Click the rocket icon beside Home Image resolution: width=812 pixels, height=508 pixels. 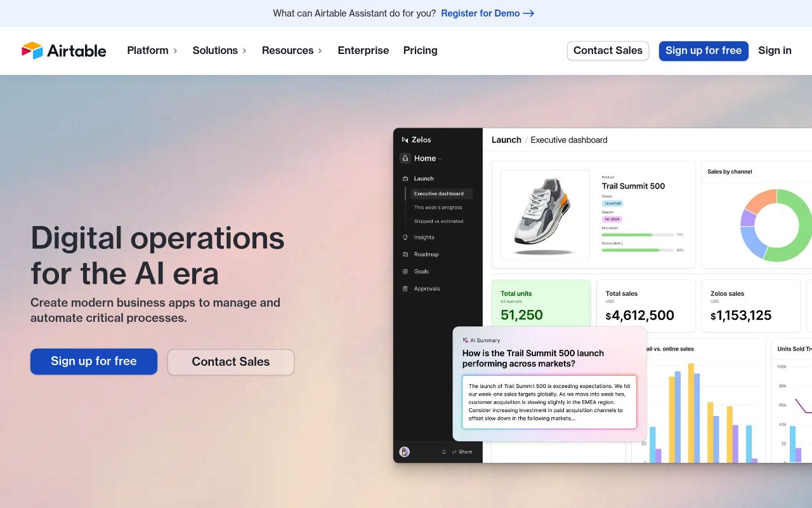405,158
